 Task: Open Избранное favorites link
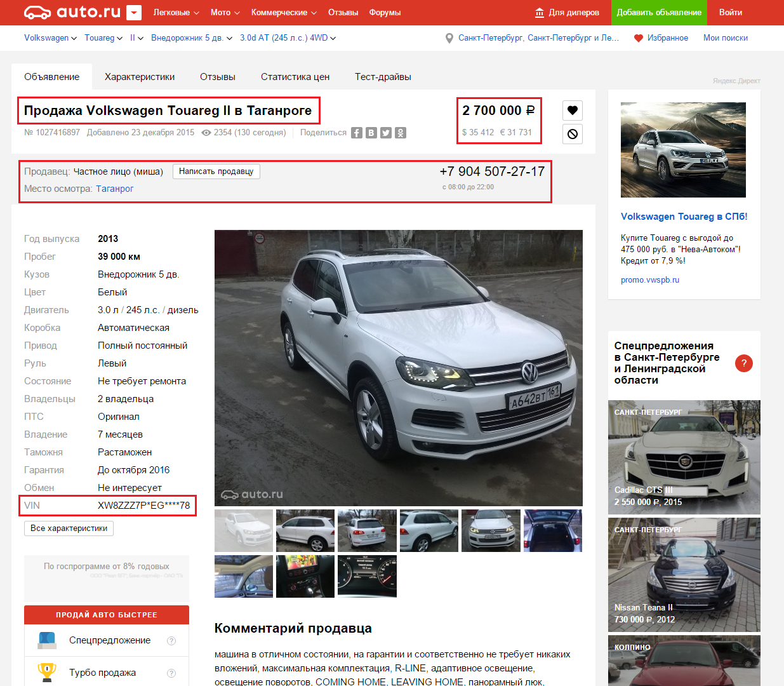[668, 38]
